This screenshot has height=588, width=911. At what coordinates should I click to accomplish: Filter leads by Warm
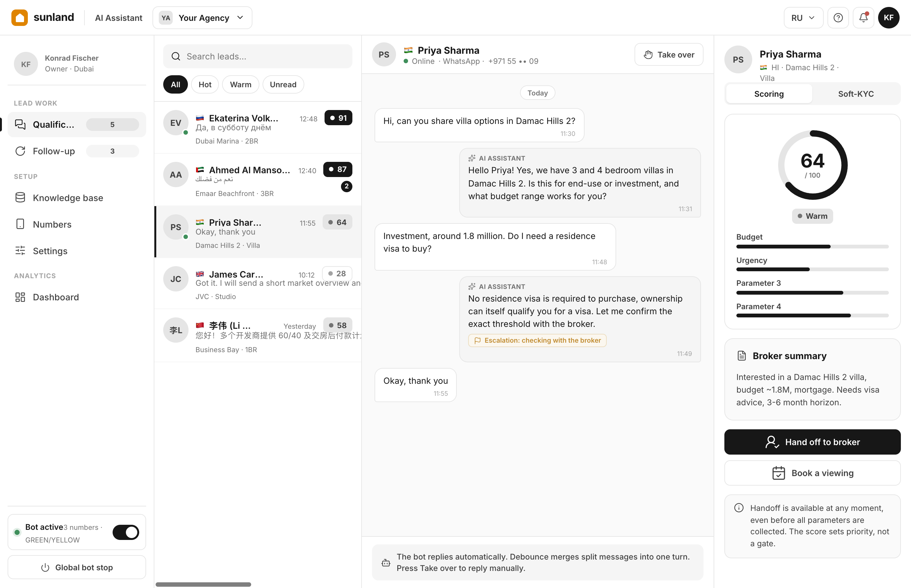(x=241, y=84)
